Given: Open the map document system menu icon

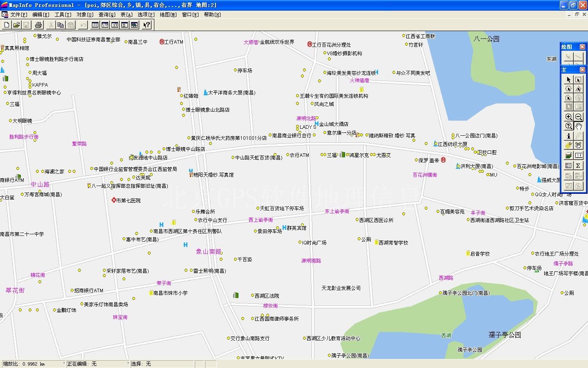Looking at the screenshot, I should (x=5, y=15).
